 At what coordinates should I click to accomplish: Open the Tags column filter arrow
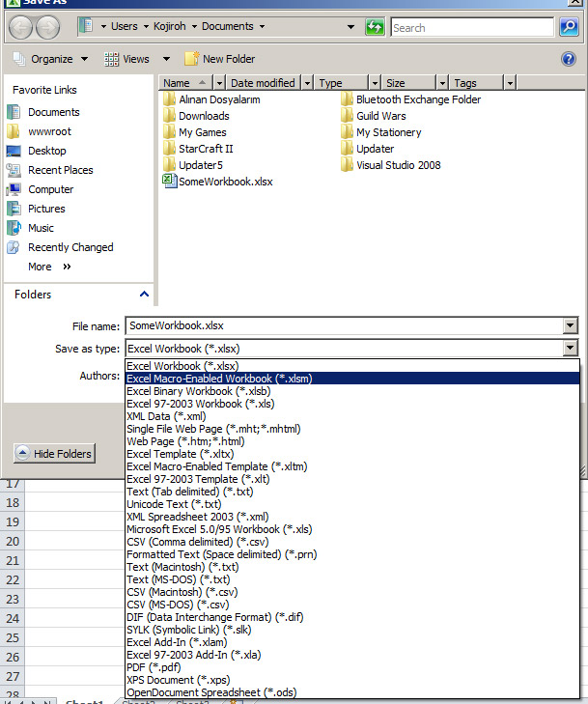coord(510,83)
